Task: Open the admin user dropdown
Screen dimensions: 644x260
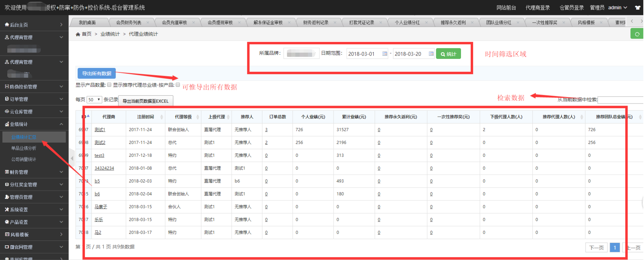Action: (618, 8)
